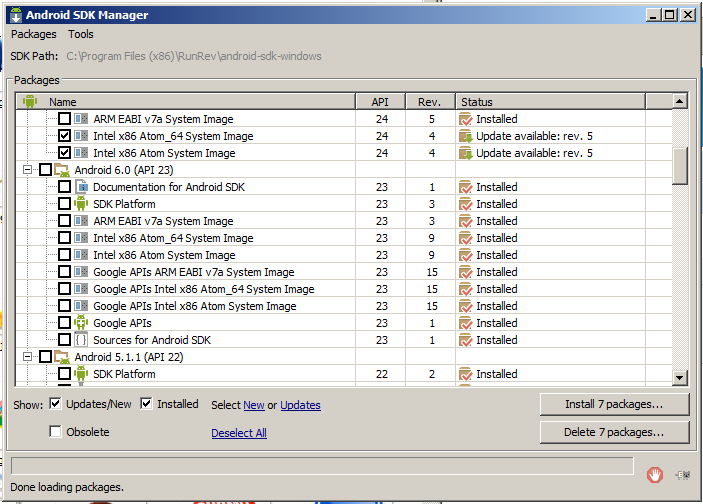The height and width of the screenshot is (504, 703).
Task: Check the Android 6.0 (API 23) group checkbox
Action: [46, 170]
